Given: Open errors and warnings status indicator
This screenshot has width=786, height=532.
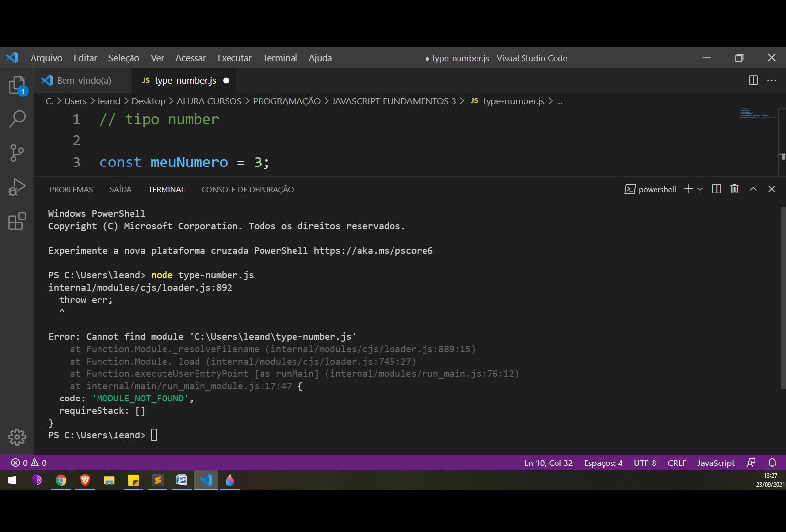Looking at the screenshot, I should (x=29, y=463).
